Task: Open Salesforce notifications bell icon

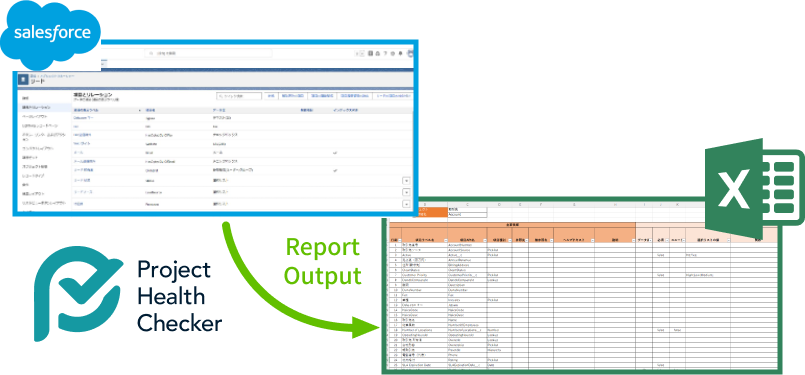Action: 400,53
